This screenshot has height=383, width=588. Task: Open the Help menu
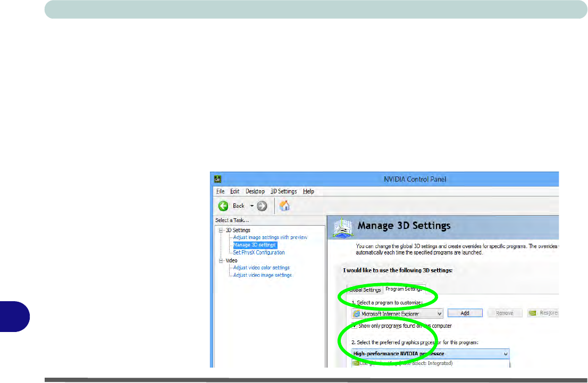[308, 191]
